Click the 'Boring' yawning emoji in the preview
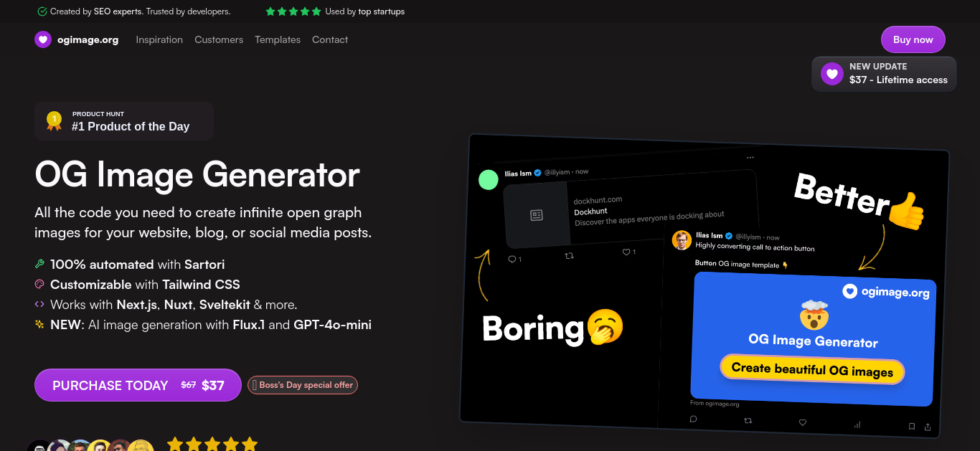The image size is (980, 451). (605, 328)
